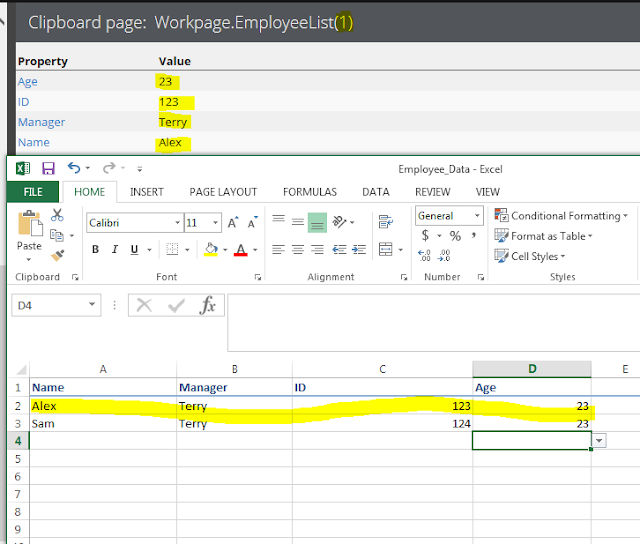
Task: Select column D header
Action: point(532,369)
